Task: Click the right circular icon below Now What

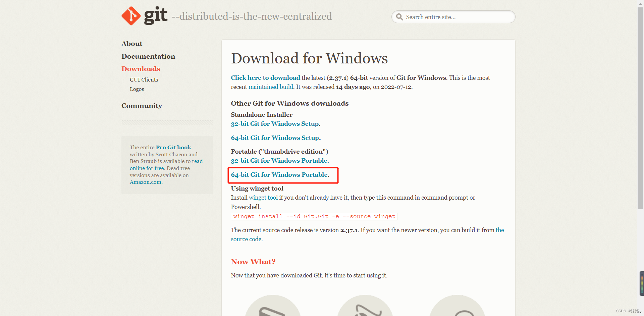Action: tap(457, 306)
